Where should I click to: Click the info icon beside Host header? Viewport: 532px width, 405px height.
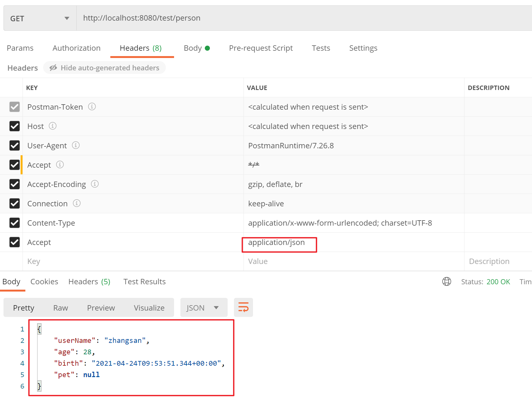click(x=53, y=126)
